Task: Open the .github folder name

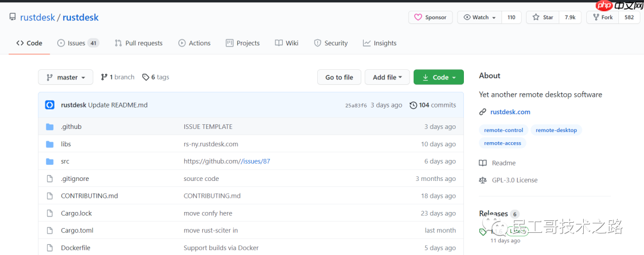Action: [71, 127]
